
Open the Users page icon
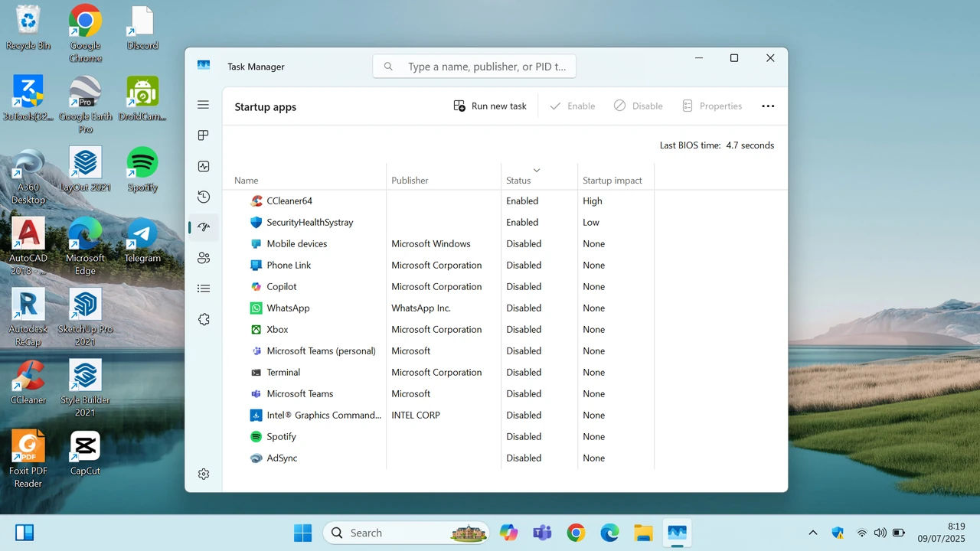(x=203, y=258)
